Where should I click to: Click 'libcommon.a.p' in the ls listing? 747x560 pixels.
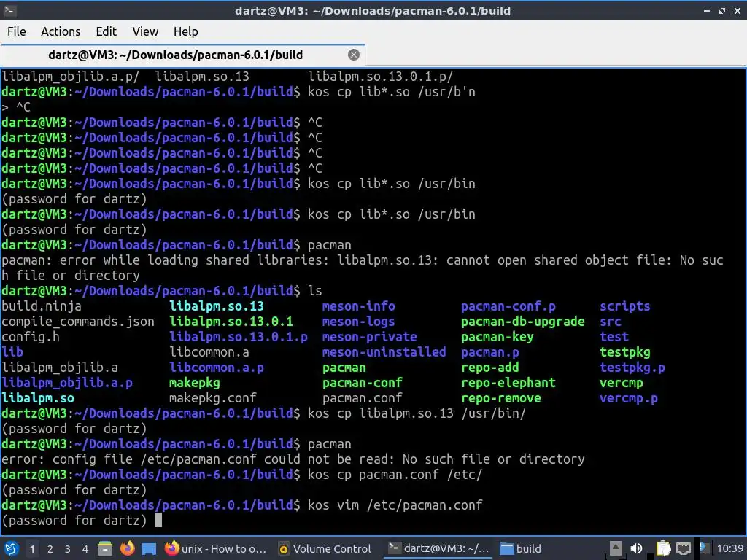(x=217, y=367)
